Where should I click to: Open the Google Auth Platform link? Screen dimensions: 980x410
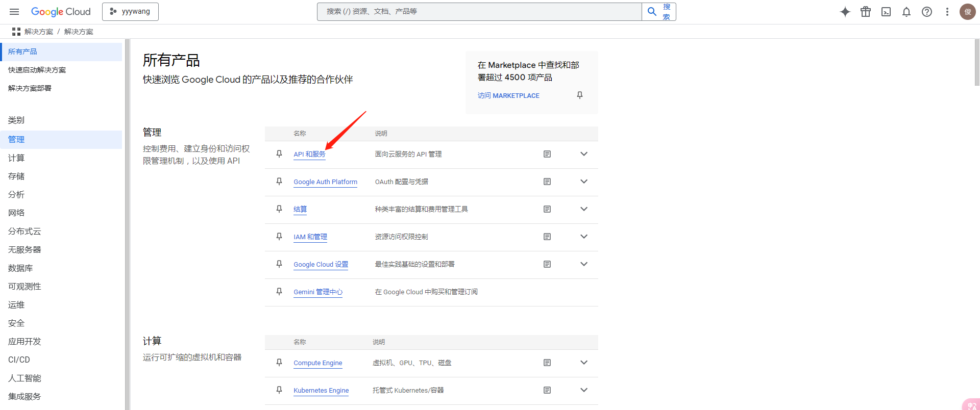[x=325, y=182]
